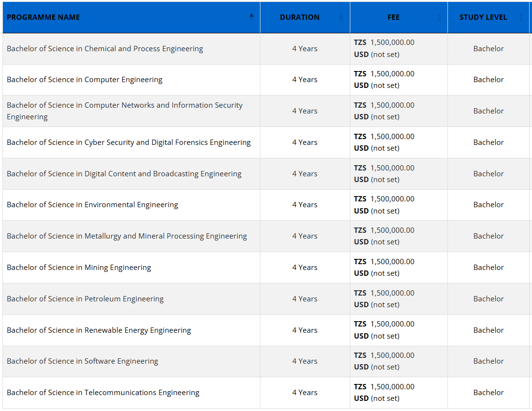The image size is (532, 411).
Task: Sort by Fee column arrows
Action: point(439,17)
